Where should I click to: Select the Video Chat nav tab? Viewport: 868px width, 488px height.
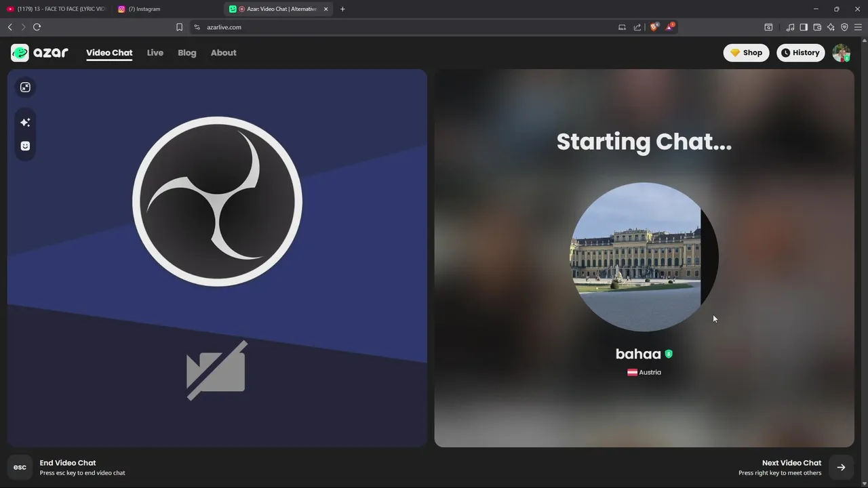coord(109,53)
